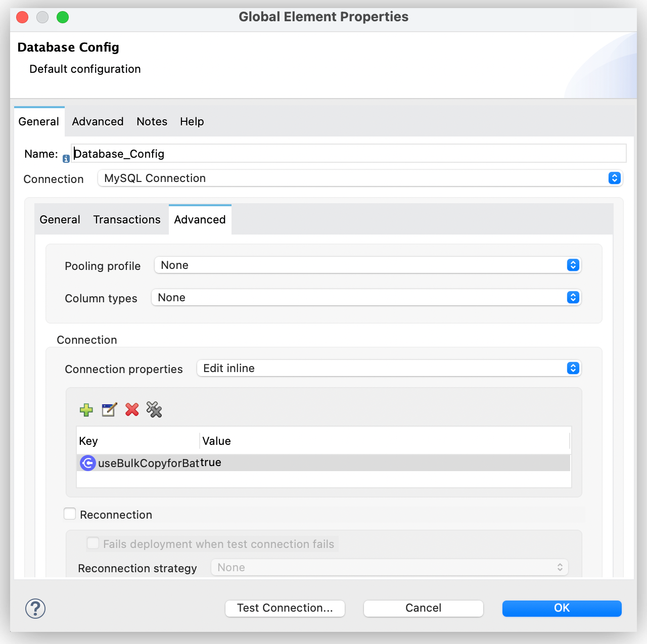The height and width of the screenshot is (644, 647).
Task: Open the Connection type MySQL dropdown
Action: click(360, 178)
